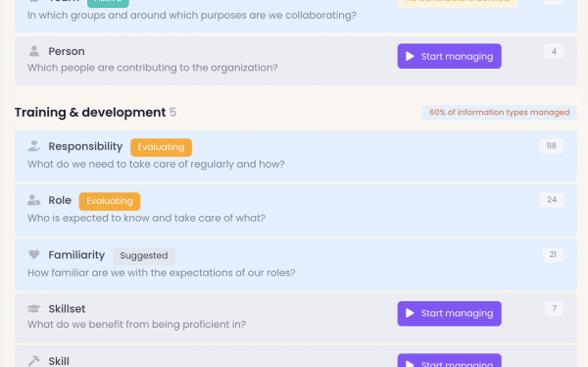Click the Role user icon
Image resolution: width=588 pixels, height=367 pixels.
tap(34, 200)
